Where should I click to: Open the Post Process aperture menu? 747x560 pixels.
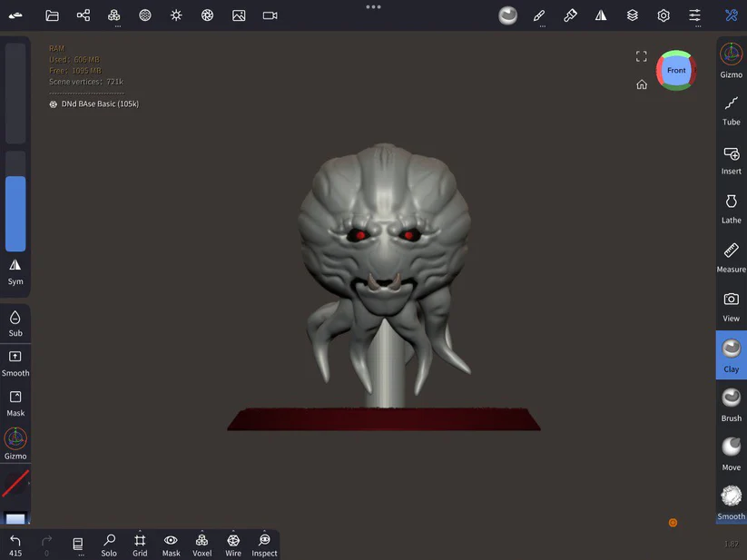coord(207,15)
